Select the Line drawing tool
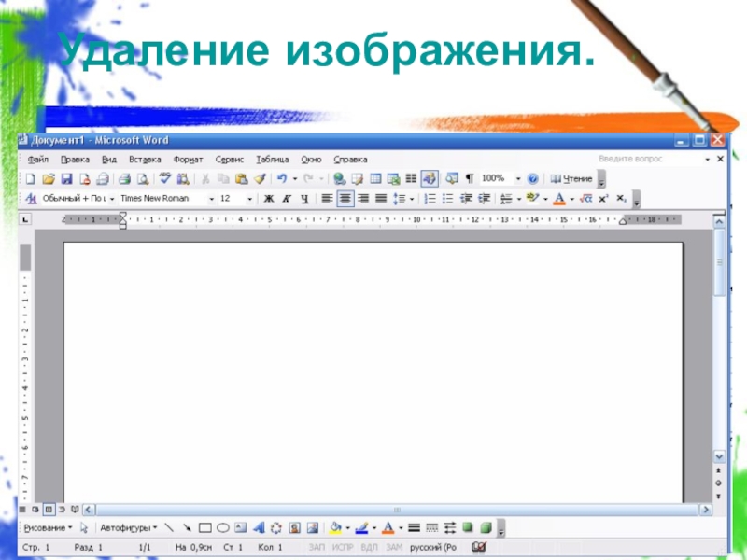 point(169,527)
